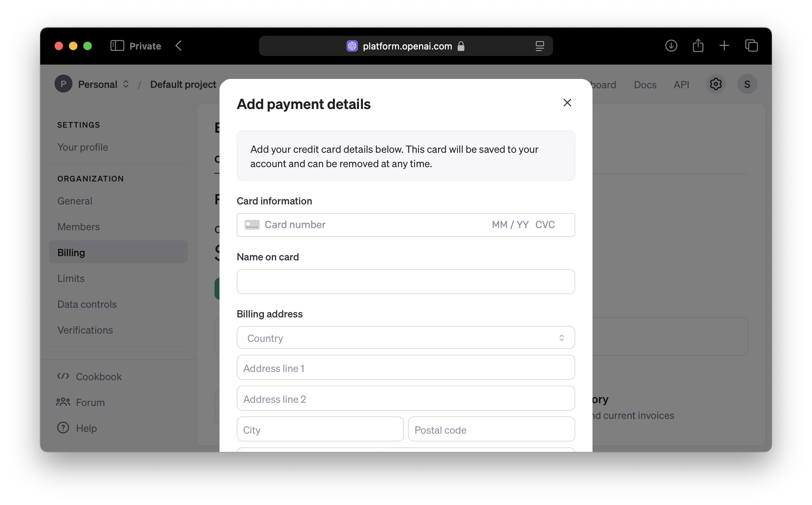
Task: Click the platform.openai.com address bar
Action: coord(406,46)
